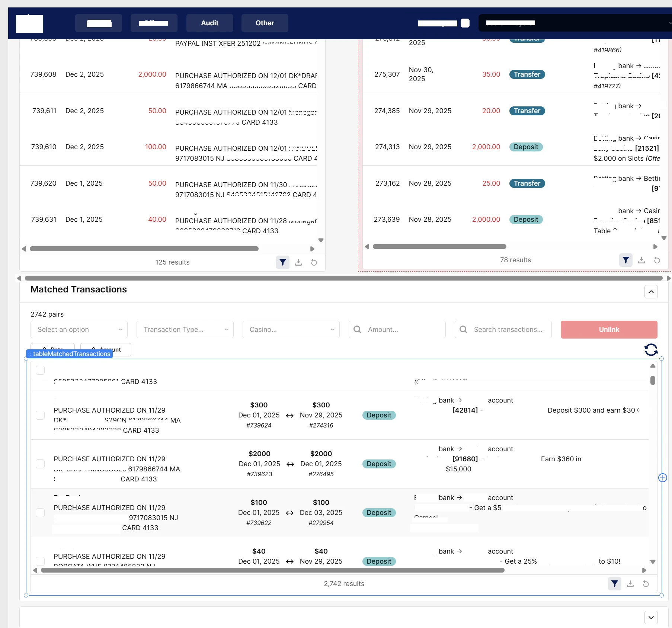Open filter for the 78 results table

[626, 260]
